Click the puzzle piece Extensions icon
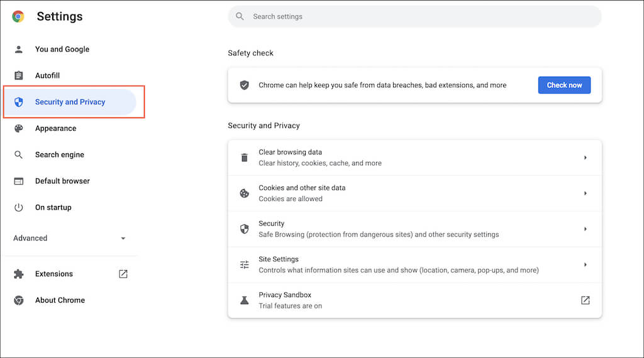 [x=19, y=274]
